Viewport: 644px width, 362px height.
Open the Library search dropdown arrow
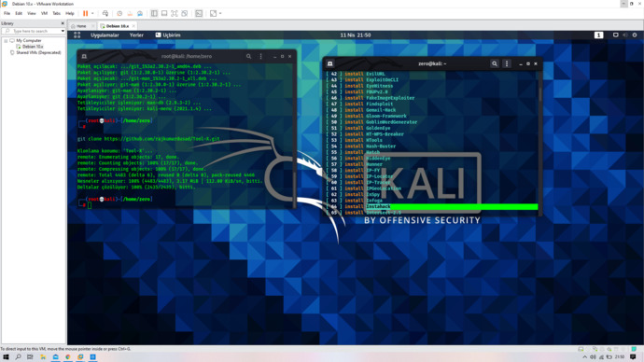coord(63,31)
